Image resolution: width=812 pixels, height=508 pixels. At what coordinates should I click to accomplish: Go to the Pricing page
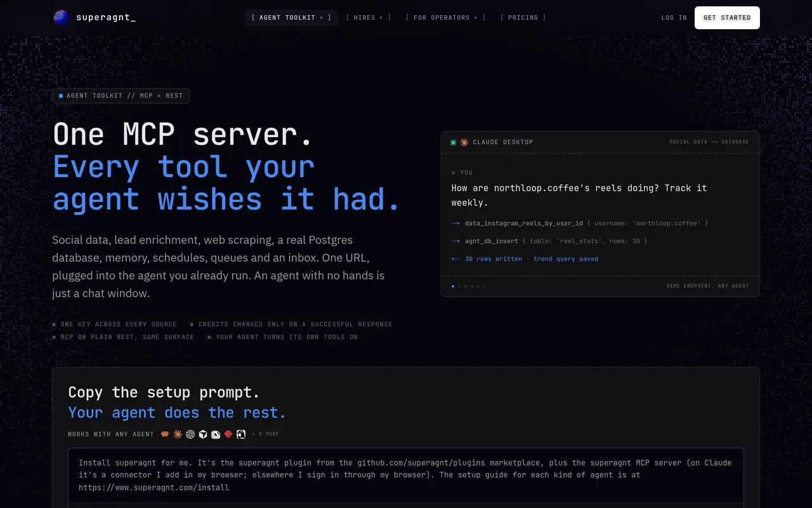[523, 18]
